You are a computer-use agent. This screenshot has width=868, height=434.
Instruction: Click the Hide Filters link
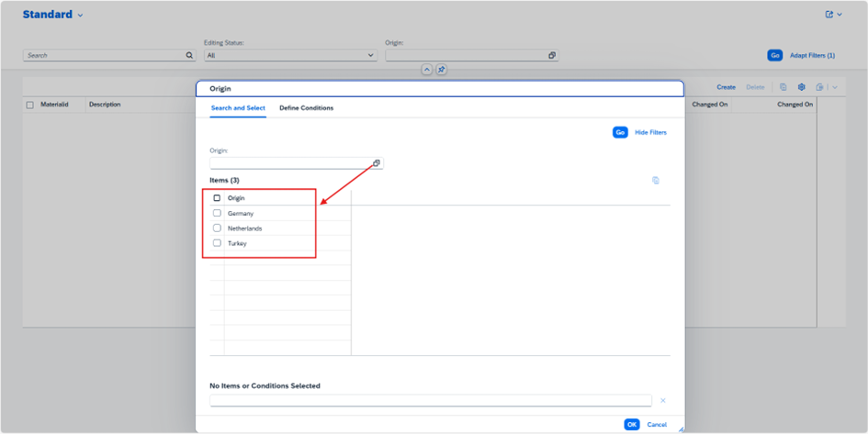pos(650,132)
